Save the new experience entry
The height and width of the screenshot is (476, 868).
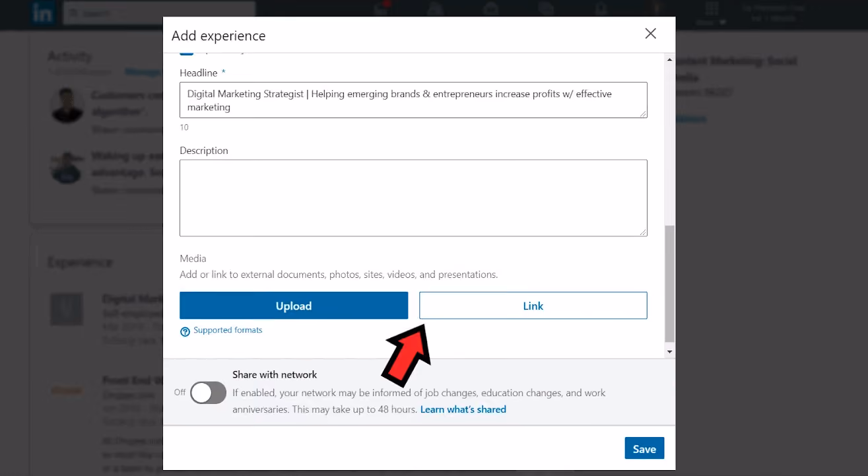pos(644,449)
